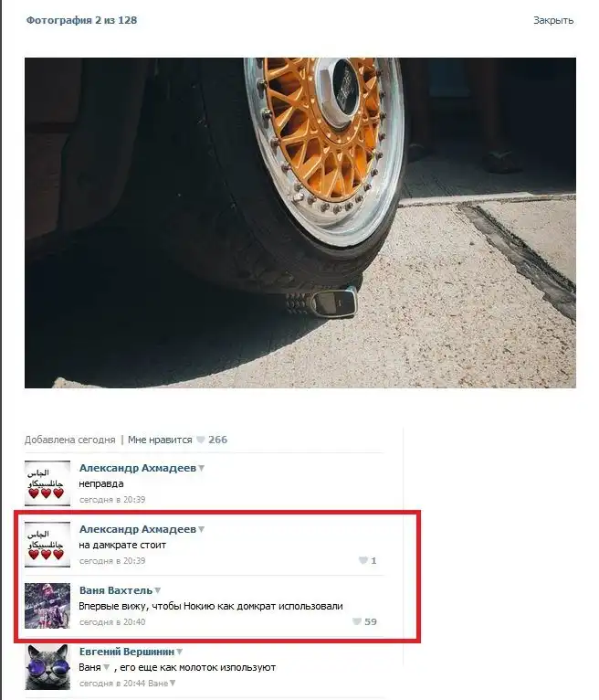Open Евгений Вершинин's cat avatar
The height and width of the screenshot is (700, 599).
(x=47, y=667)
